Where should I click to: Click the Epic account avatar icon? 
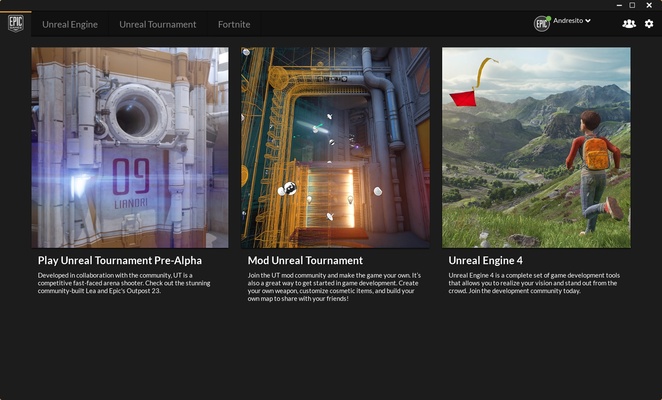coord(542,24)
